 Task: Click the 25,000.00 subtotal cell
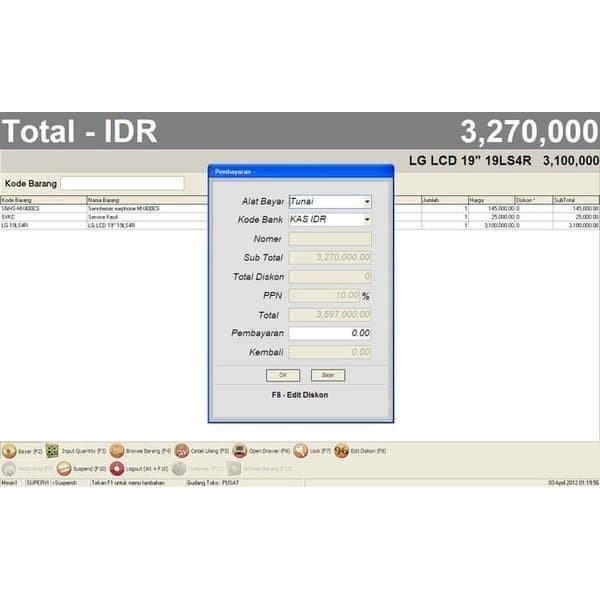tap(576, 217)
